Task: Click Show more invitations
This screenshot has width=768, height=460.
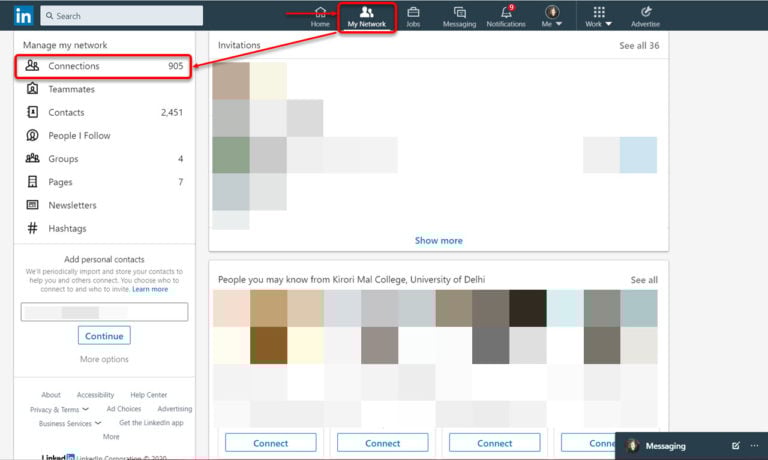Action: tap(439, 241)
